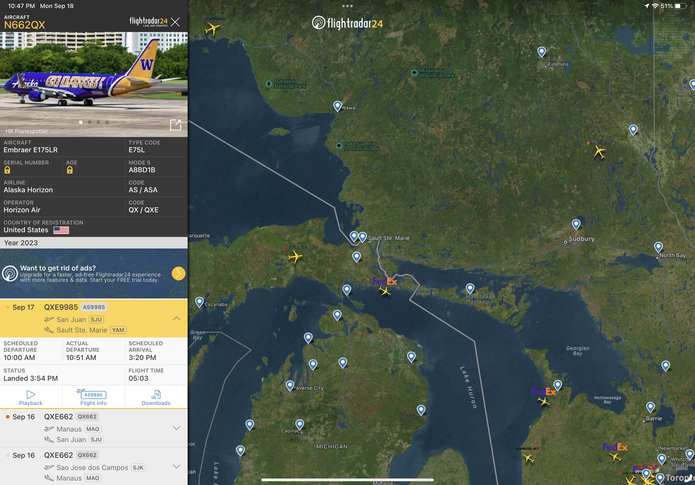Tap the Landed 3:54 PM status
This screenshot has width=695, height=485.
tap(31, 378)
